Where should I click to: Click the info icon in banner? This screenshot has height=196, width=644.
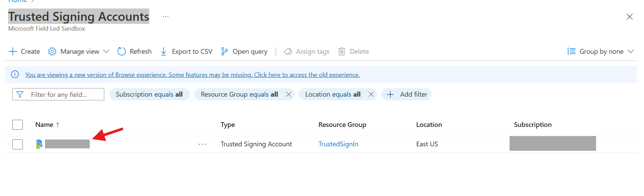tap(15, 75)
